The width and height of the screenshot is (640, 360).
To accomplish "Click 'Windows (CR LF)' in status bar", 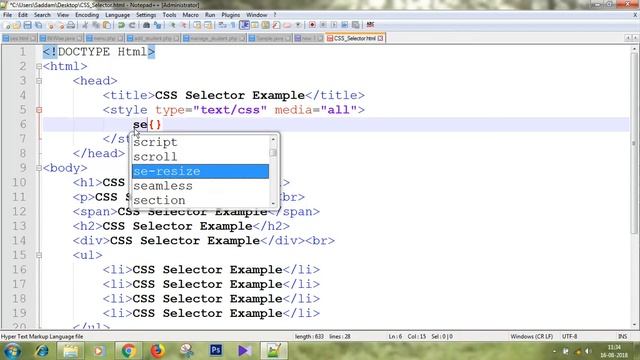I will [x=531, y=337].
